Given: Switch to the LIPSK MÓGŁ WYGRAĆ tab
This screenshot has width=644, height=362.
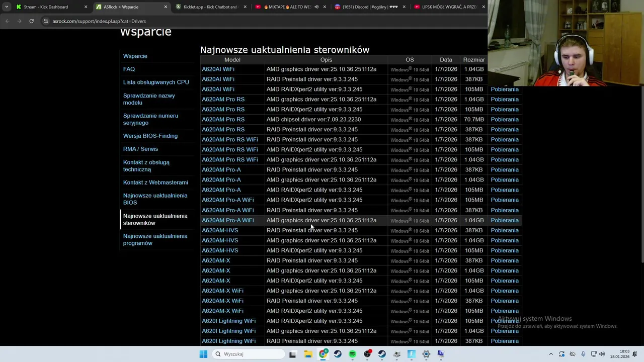Looking at the screenshot, I should pos(449,7).
